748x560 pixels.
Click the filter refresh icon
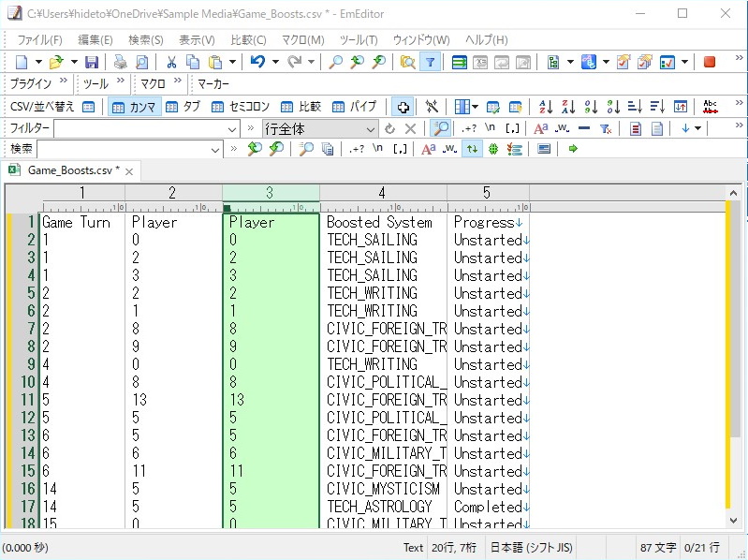(389, 129)
